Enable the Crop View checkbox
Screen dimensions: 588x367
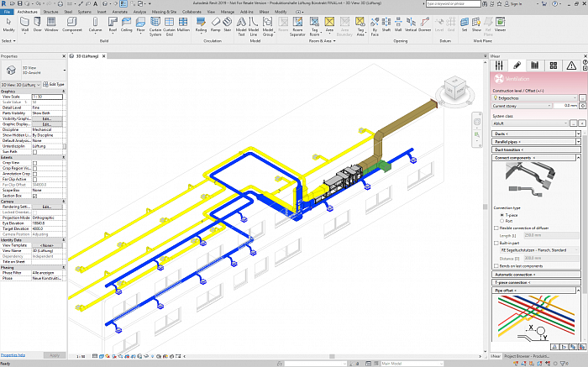click(x=35, y=163)
